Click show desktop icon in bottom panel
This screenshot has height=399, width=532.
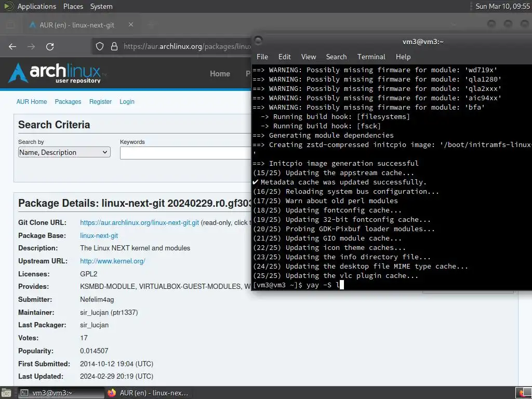[x=5, y=393]
